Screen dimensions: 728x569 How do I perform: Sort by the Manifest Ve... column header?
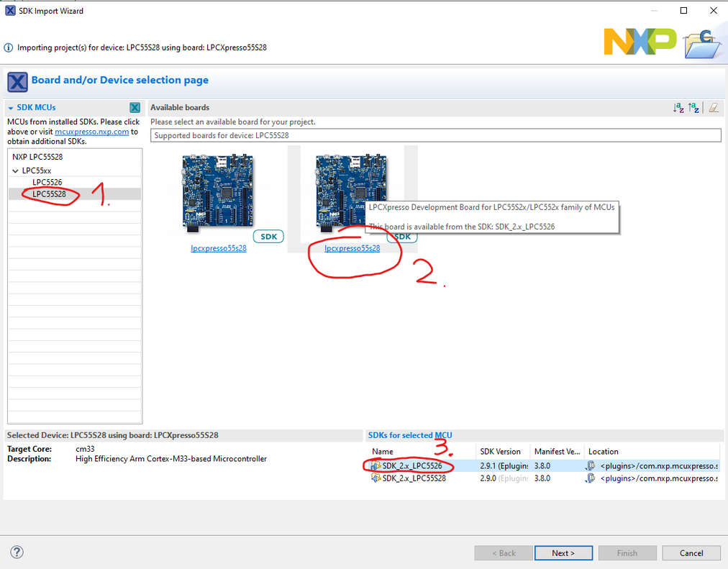(557, 452)
